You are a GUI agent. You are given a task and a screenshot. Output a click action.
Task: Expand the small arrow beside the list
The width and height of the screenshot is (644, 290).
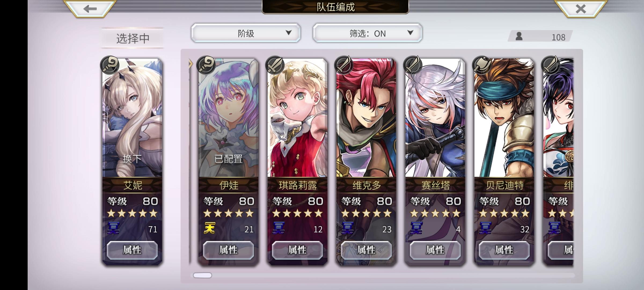pos(191,64)
